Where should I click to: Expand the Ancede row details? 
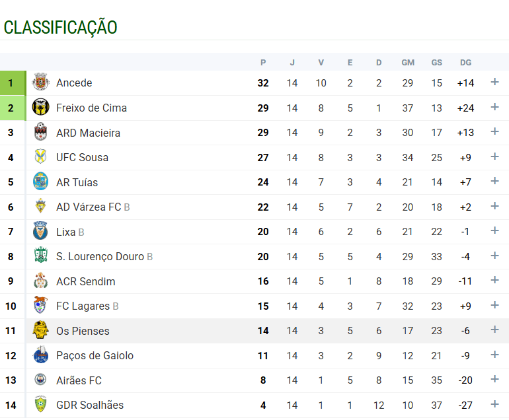pyautogui.click(x=494, y=82)
